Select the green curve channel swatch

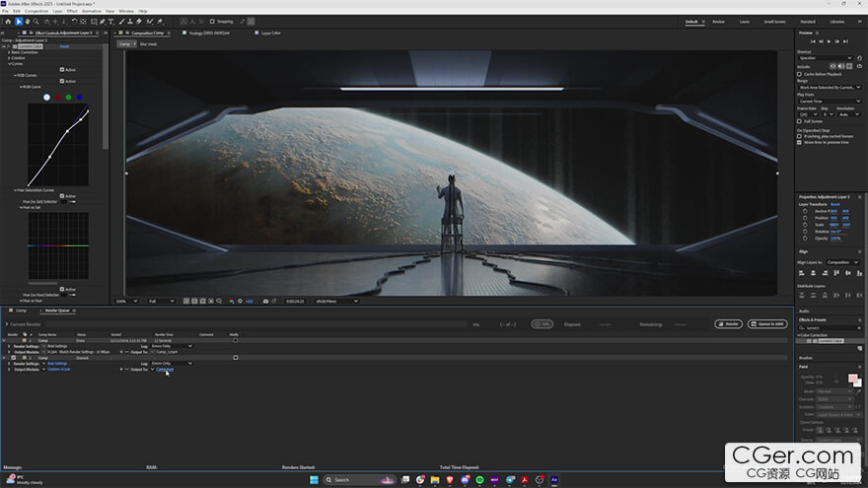(68, 98)
